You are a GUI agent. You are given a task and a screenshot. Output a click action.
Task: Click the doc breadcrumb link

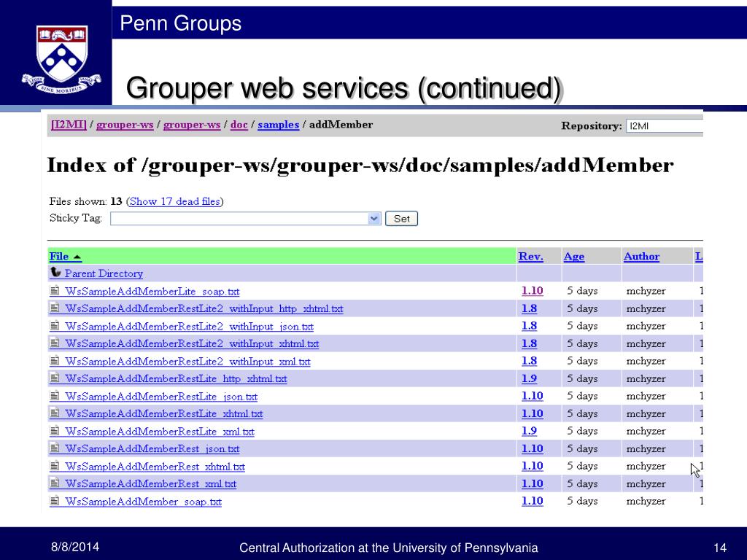tap(239, 125)
